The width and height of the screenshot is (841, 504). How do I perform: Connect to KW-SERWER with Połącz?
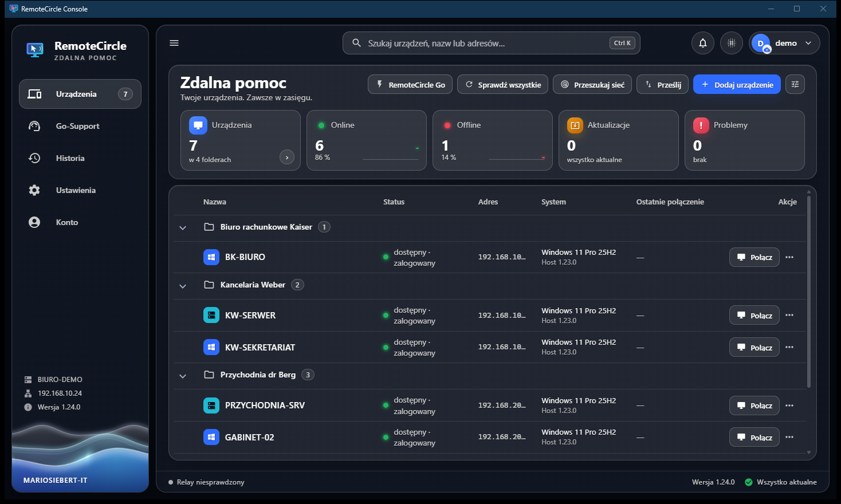click(x=754, y=315)
